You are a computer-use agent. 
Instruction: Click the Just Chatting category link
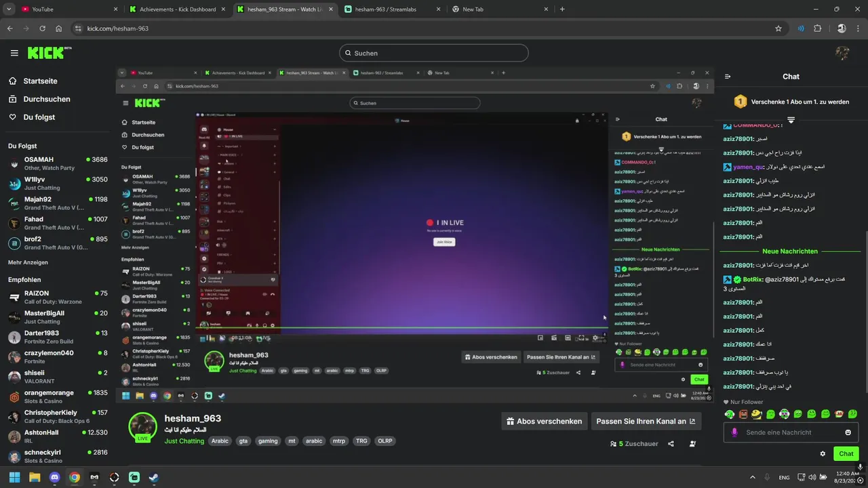pyautogui.click(x=184, y=441)
